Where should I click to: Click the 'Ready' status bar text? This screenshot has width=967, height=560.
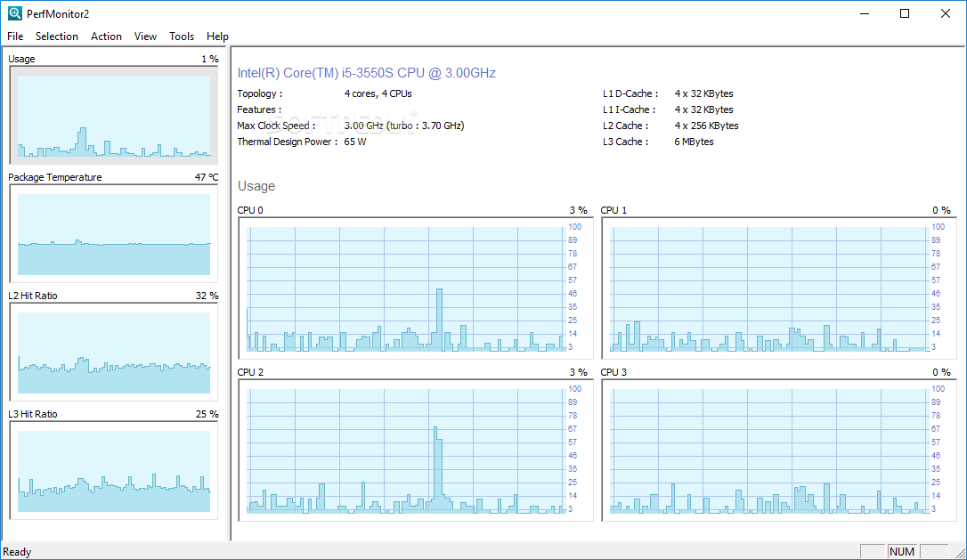tap(17, 552)
